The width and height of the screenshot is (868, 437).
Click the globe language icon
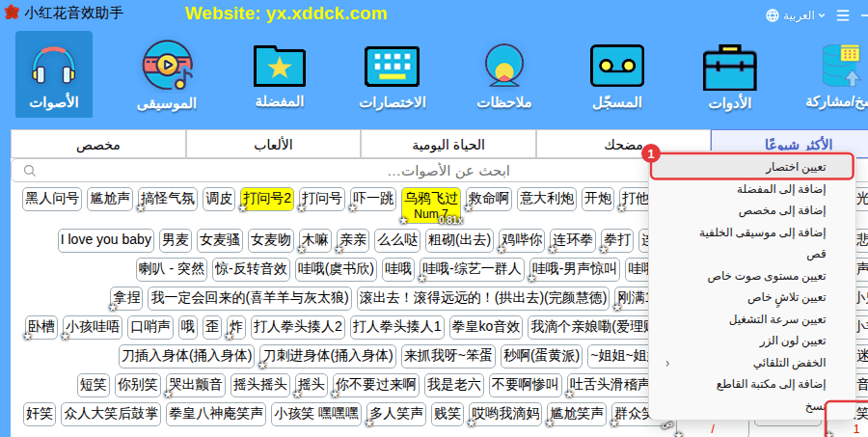(773, 15)
